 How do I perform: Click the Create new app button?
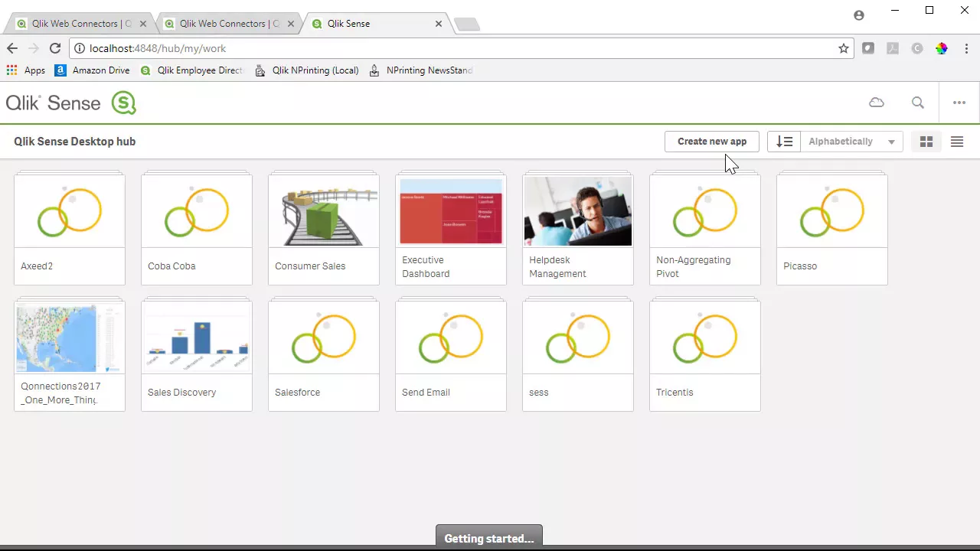coord(712,142)
